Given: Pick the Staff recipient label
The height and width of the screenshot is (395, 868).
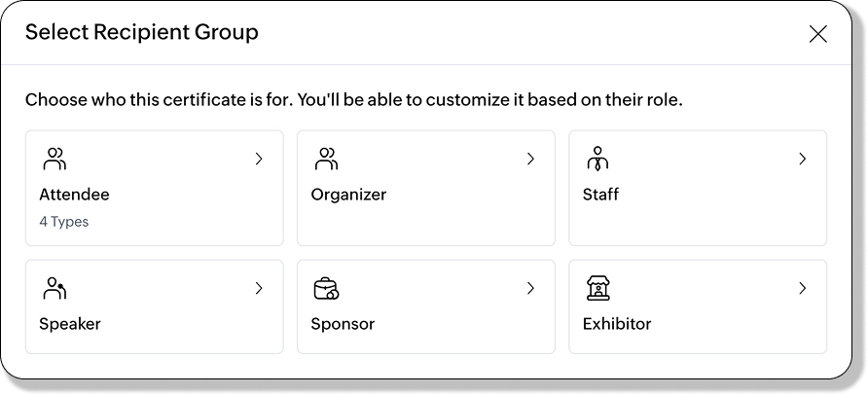Looking at the screenshot, I should point(600,195).
